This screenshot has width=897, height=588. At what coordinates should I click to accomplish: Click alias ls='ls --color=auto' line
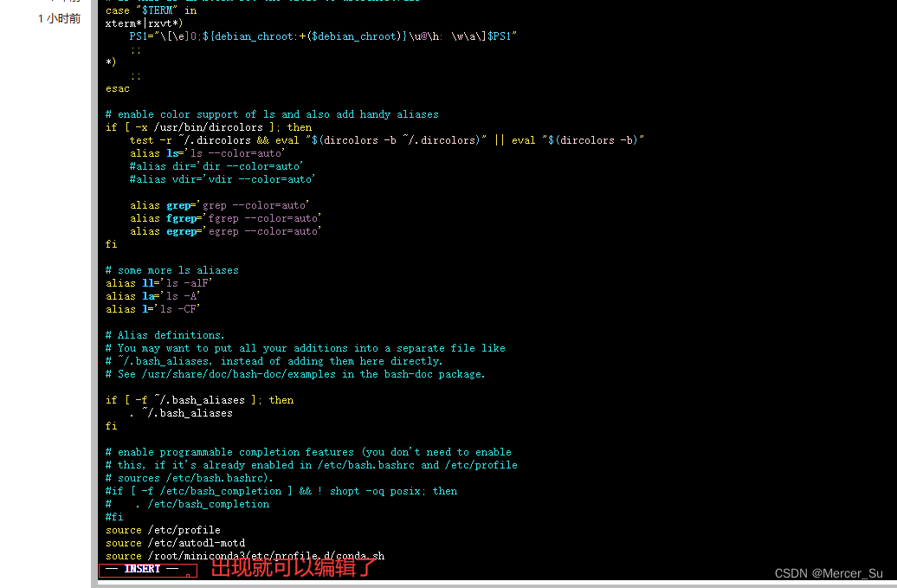point(207,153)
